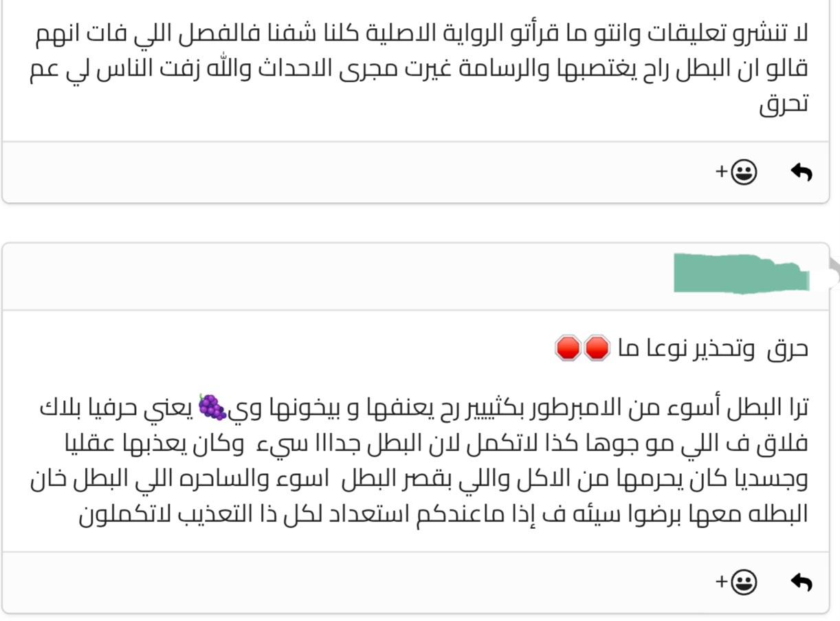Click the line starting 'وجسديا كان يحرمها'
Image resolution: width=840 pixels, height=621 pixels.
(419, 479)
